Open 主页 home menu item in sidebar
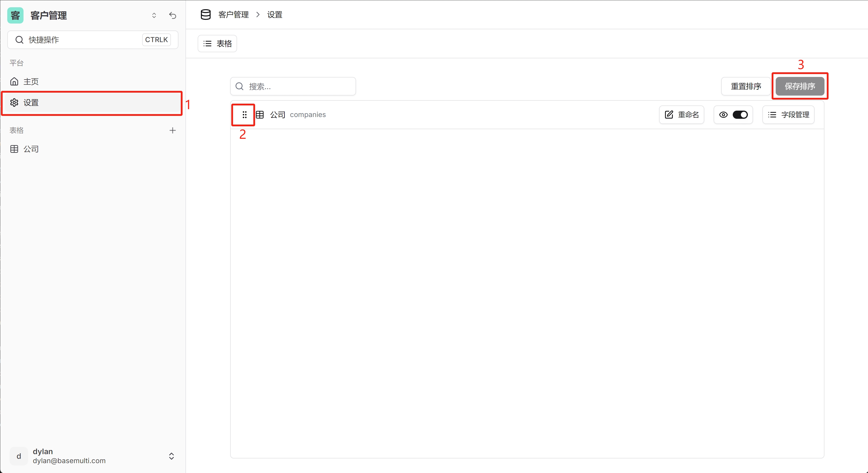The image size is (868, 473). tap(31, 82)
